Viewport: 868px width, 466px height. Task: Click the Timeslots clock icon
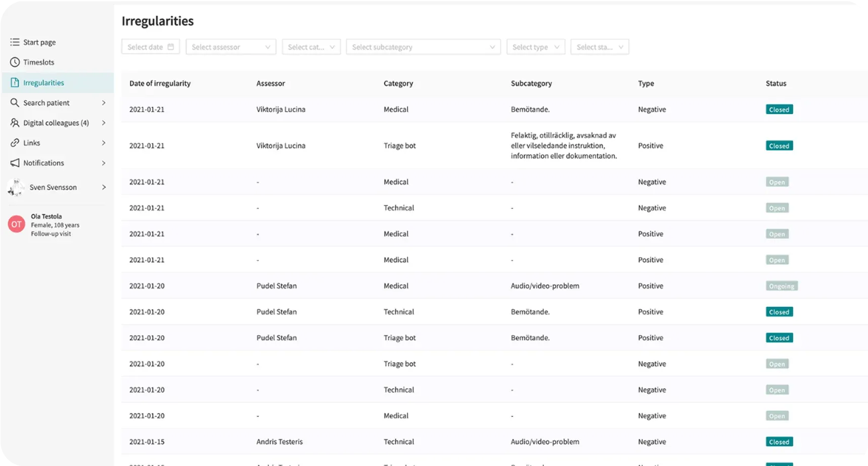[x=15, y=62]
